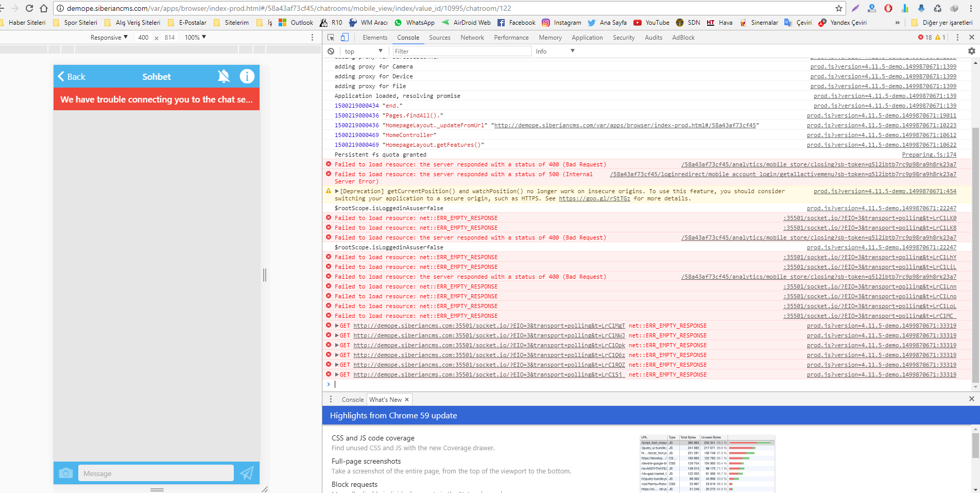Open the What's New tab in the drawer

point(385,399)
